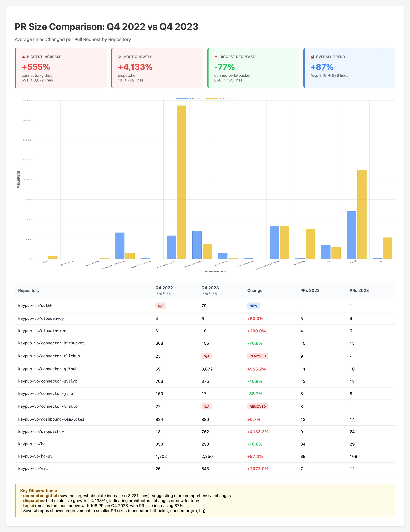The image size is (410, 532).
Task: Click N/A badge in connector-trello row
Action: pyautogui.click(x=206, y=407)
